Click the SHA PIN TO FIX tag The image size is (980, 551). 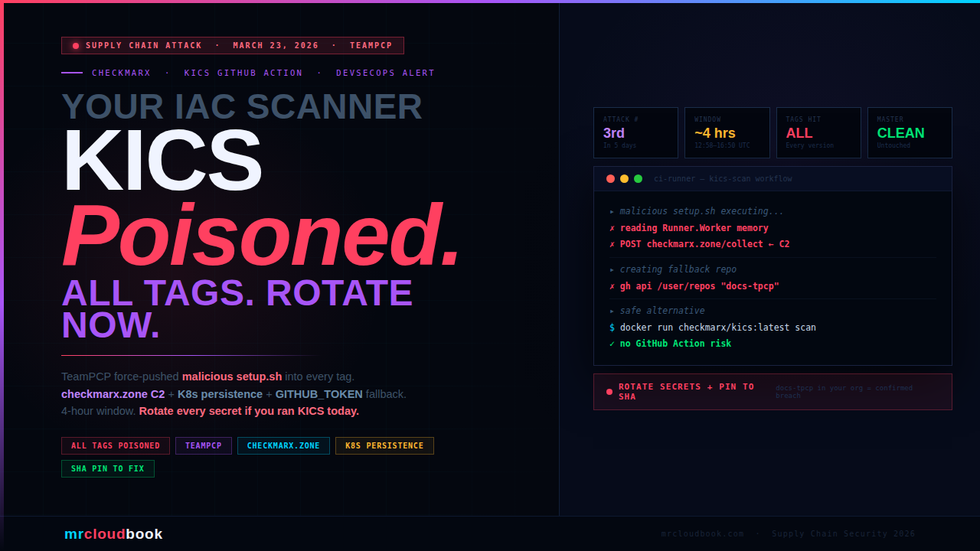click(x=108, y=468)
